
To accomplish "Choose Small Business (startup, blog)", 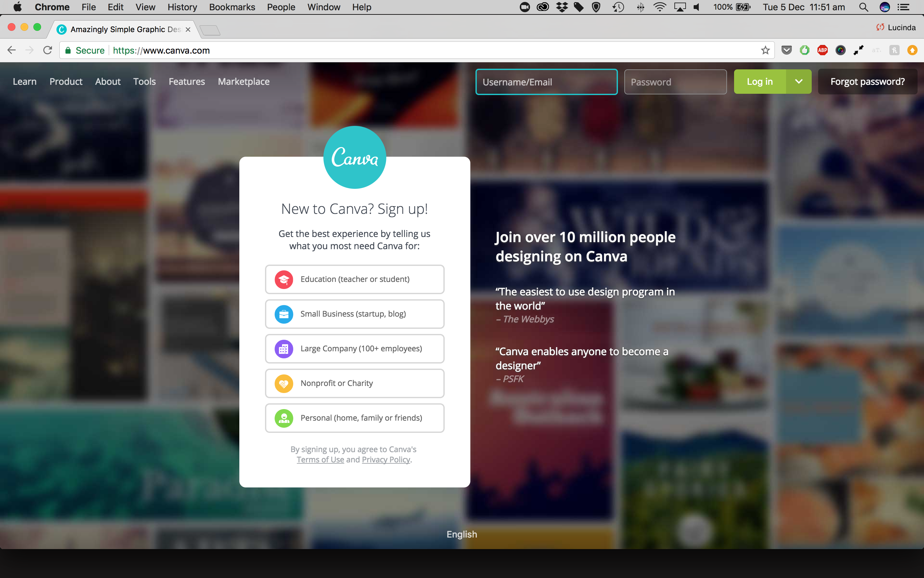I will pyautogui.click(x=355, y=314).
